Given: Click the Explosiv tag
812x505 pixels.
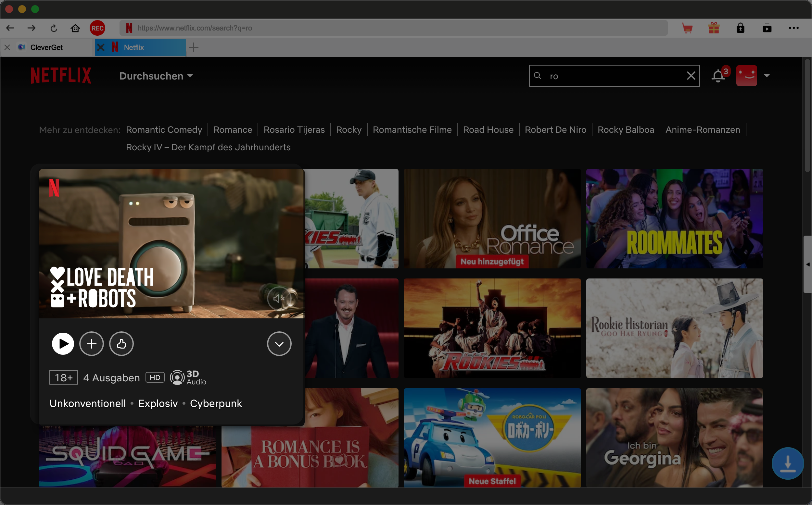Looking at the screenshot, I should [158, 403].
